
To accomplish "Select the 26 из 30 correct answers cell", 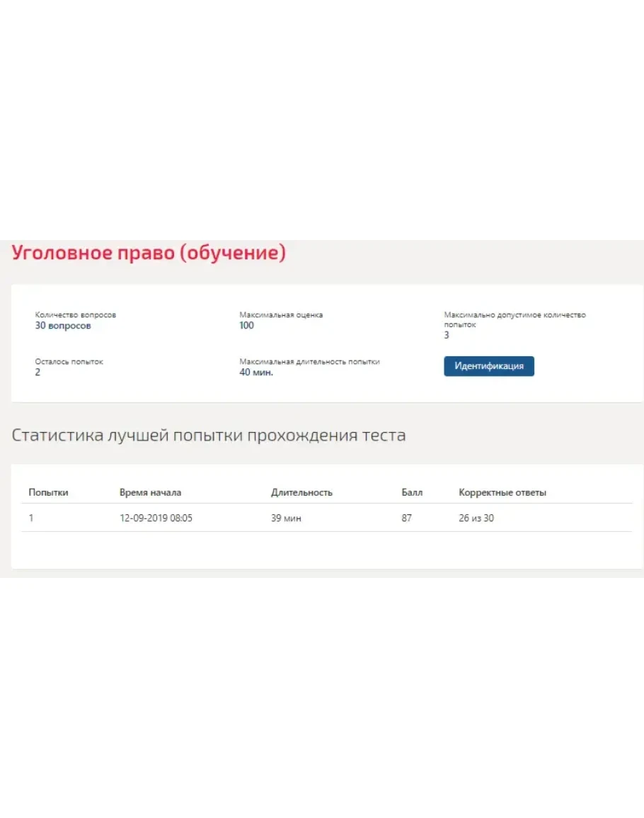I will pos(476,518).
